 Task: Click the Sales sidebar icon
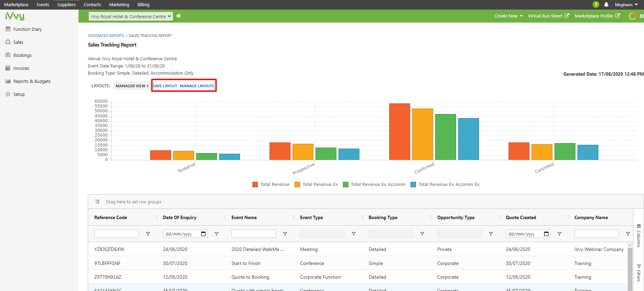(x=8, y=42)
